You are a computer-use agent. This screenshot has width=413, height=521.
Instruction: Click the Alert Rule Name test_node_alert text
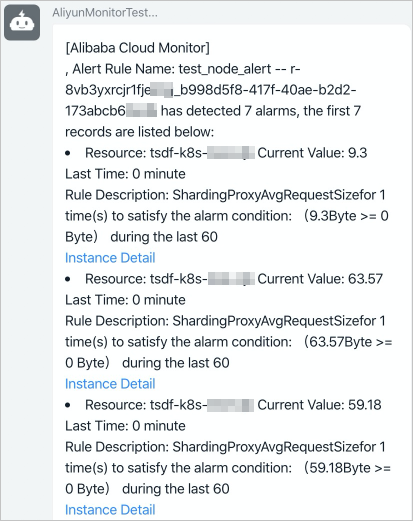[x=172, y=69]
